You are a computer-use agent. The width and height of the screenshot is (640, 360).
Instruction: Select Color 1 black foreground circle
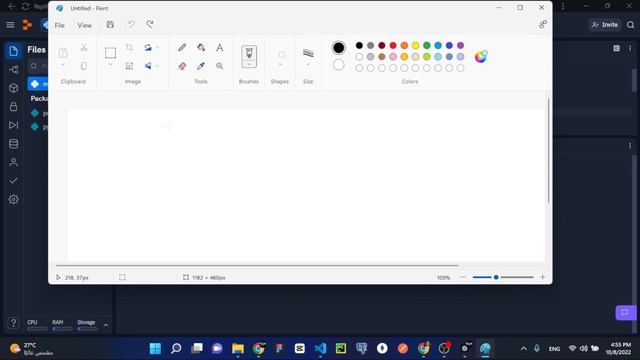(338, 48)
